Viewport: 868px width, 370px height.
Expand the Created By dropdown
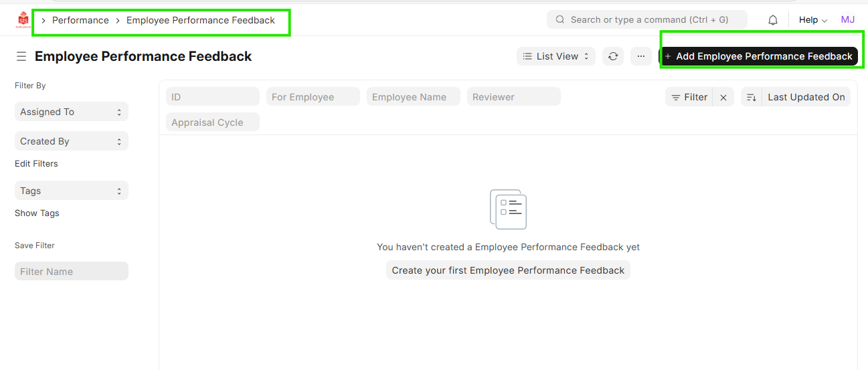71,142
